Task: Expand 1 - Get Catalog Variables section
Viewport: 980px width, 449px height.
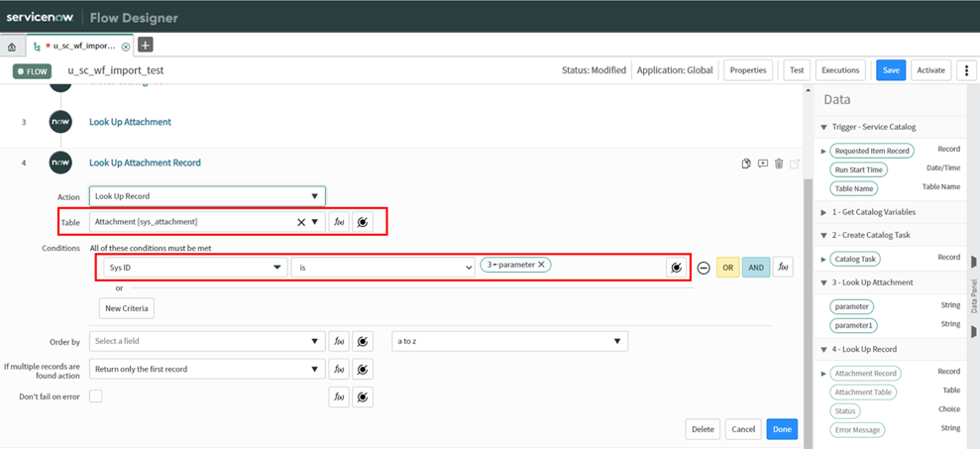Action: tap(824, 213)
